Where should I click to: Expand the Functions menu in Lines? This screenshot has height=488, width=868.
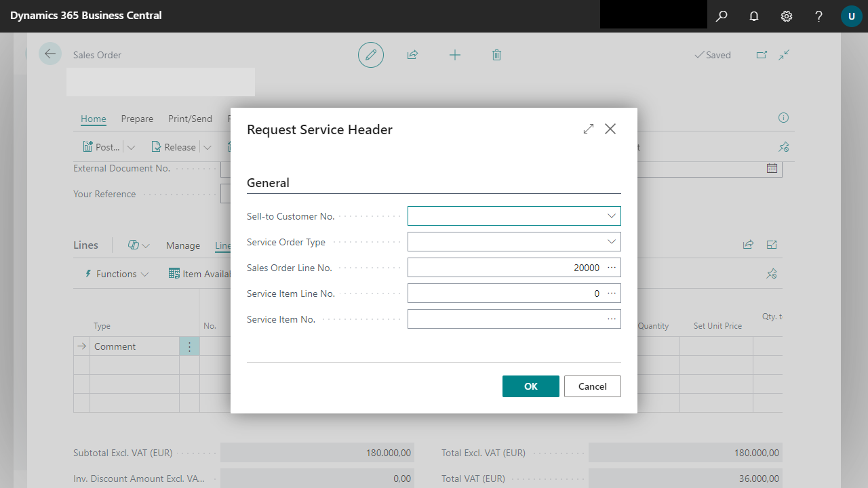pos(116,274)
